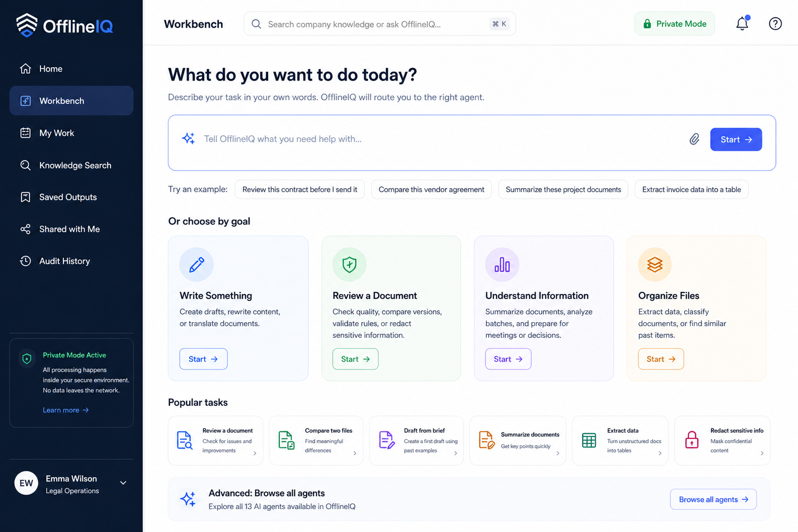Screen dimensions: 798x532
Task: Click the EW user avatar
Action: coord(26,483)
